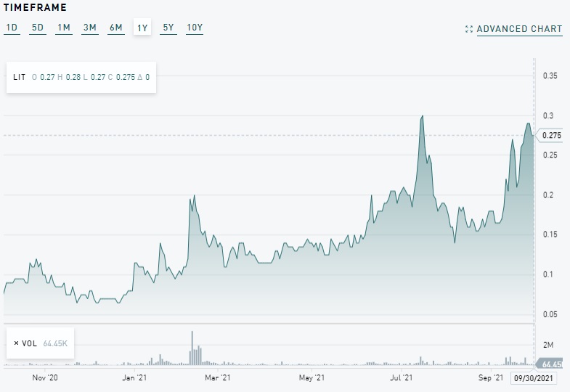This screenshot has width=570, height=392.
Task: Click the expand icon beside Advanced Chart
Action: [x=469, y=29]
